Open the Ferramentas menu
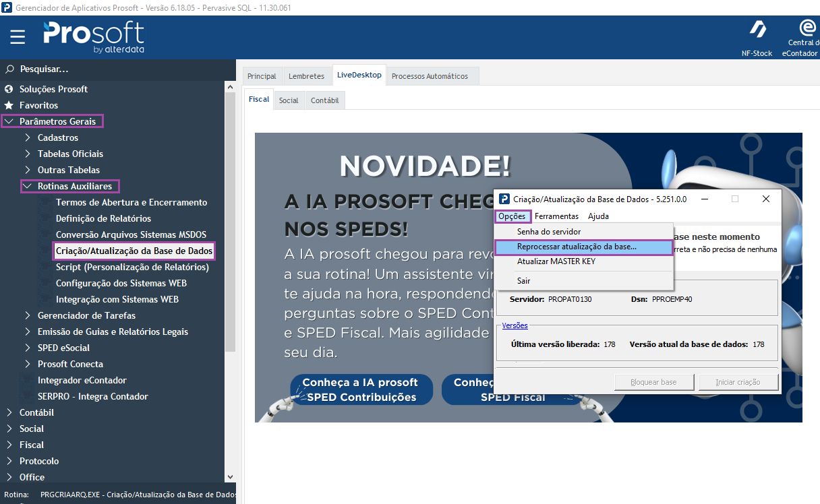820x504 pixels. pos(556,216)
